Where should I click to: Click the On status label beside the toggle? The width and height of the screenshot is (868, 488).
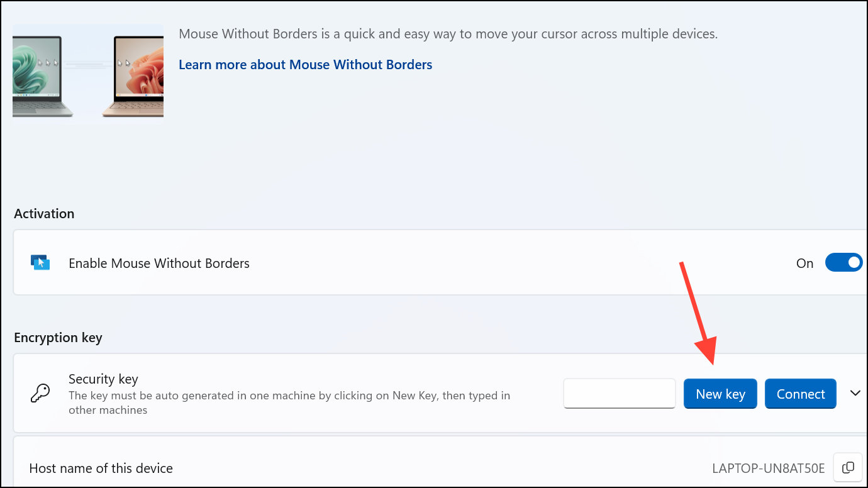pos(805,263)
